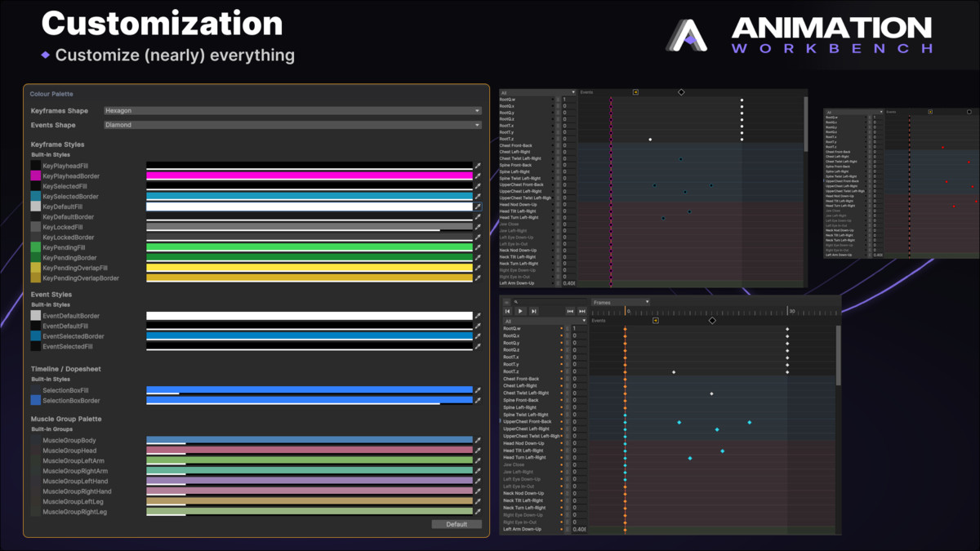Click the SelectionBoxFill eyedropper icon
980x551 pixels.
(479, 390)
